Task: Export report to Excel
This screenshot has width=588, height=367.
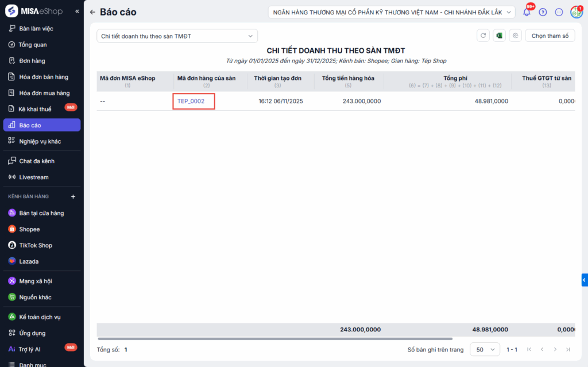Action: click(x=499, y=36)
